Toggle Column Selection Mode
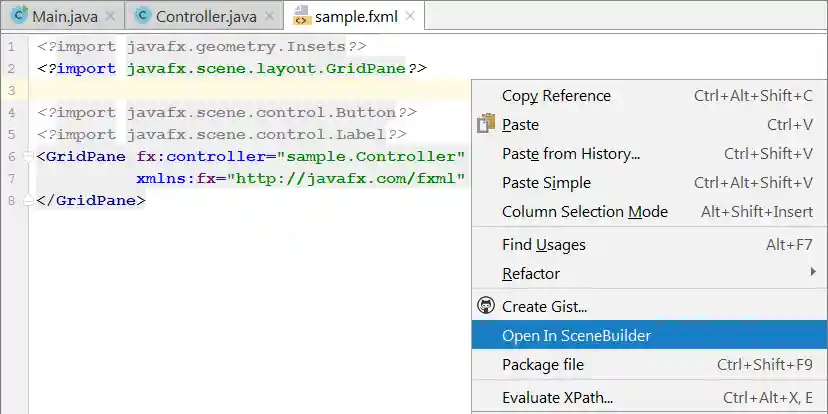Viewport: 828px width, 414px height. 584,212
